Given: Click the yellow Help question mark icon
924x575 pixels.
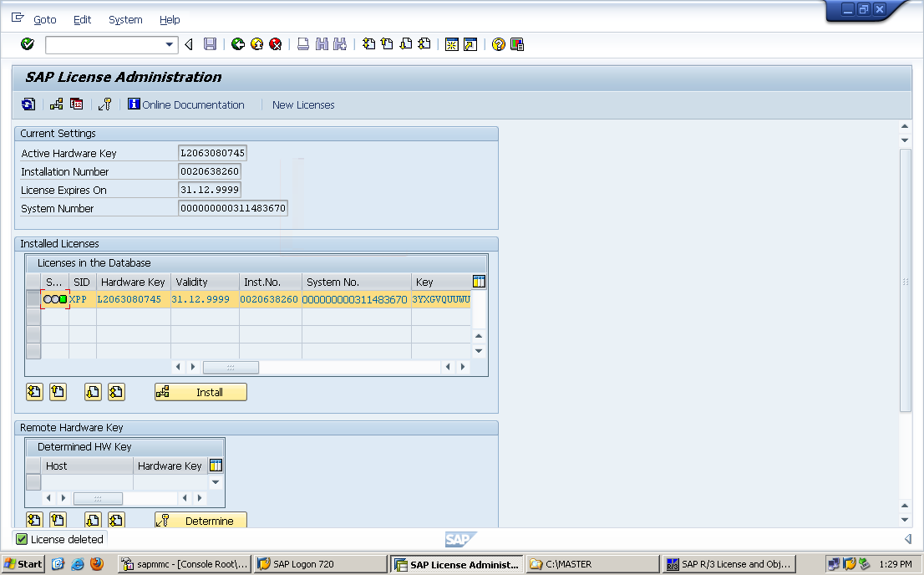Looking at the screenshot, I should [x=499, y=44].
